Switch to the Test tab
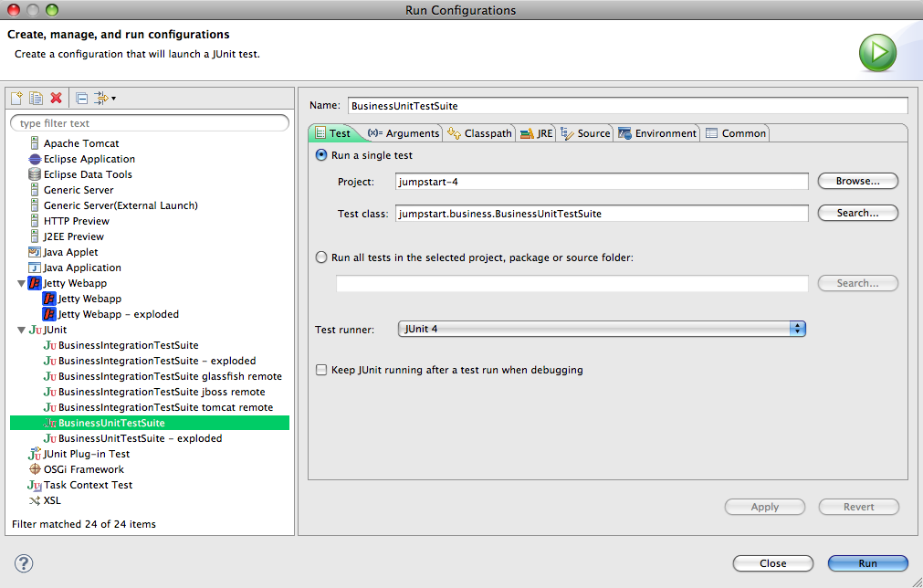Viewport: 923px width, 588px height. [x=333, y=133]
